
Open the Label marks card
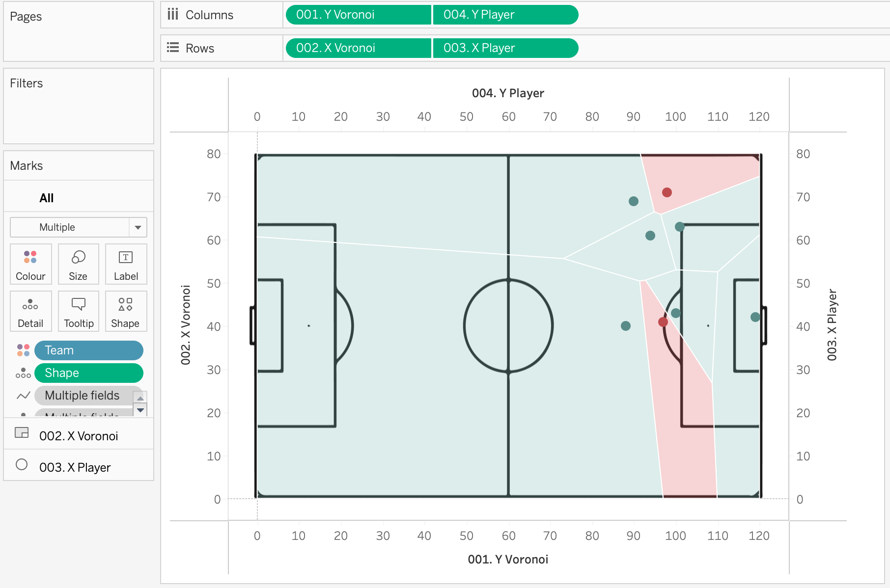126,264
